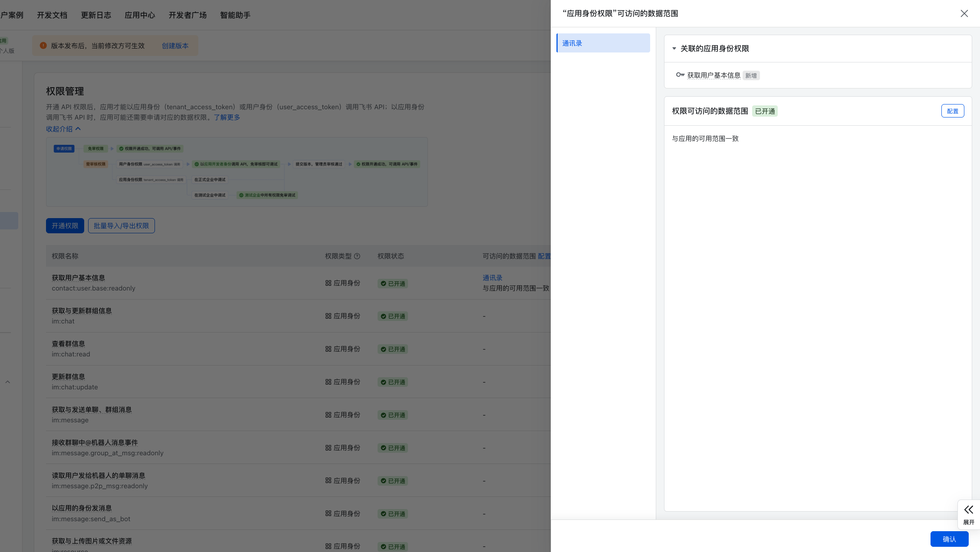Screen dimensions: 980x552
Task: Collapse the 关联的应用身份权限 section
Action: [x=674, y=49]
